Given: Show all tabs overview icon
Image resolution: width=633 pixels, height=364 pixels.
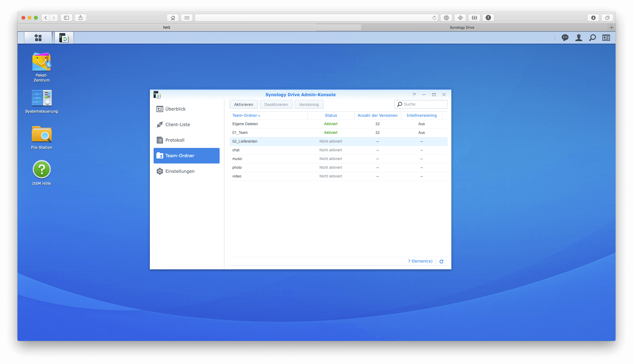Looking at the screenshot, I should pyautogui.click(x=607, y=18).
